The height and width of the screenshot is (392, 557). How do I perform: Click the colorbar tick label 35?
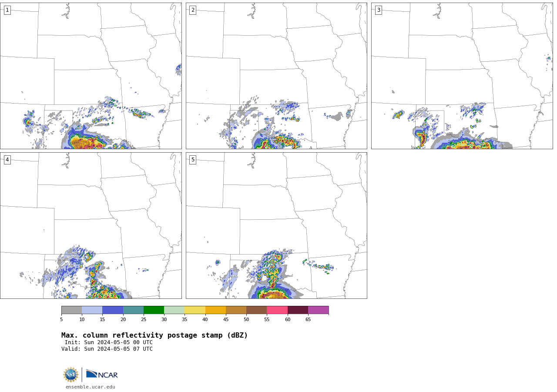[x=185, y=319]
